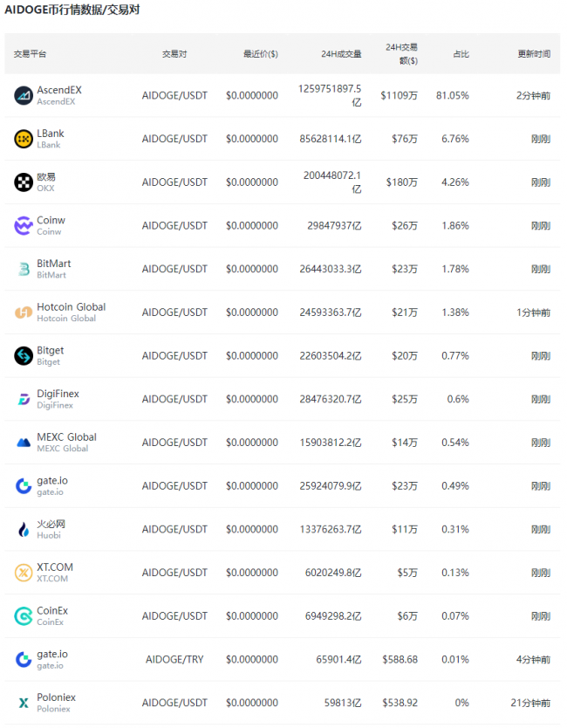
Task: Open the Bitget logo icon
Action: click(24, 355)
